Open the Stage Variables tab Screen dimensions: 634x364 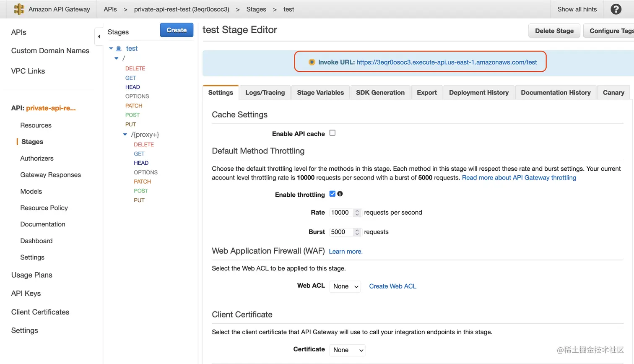(320, 93)
